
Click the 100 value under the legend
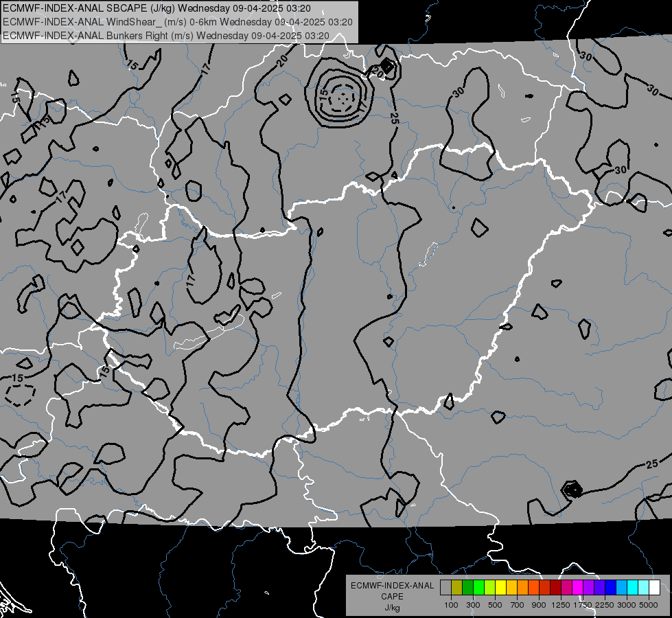point(451,605)
